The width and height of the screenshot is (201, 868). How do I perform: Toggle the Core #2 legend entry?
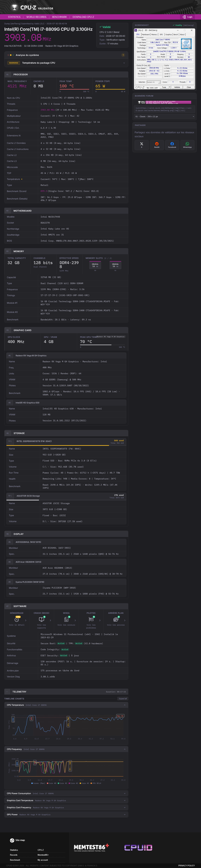tap(73, 783)
